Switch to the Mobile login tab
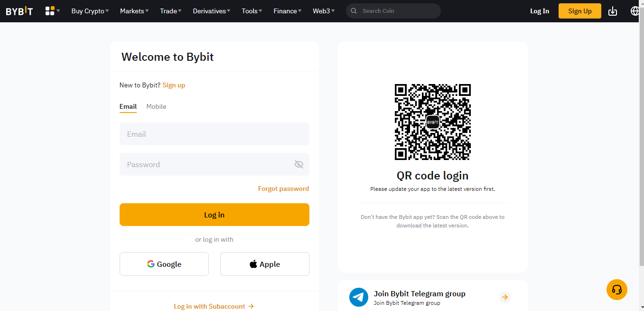Viewport: 644px width, 311px height. (156, 106)
